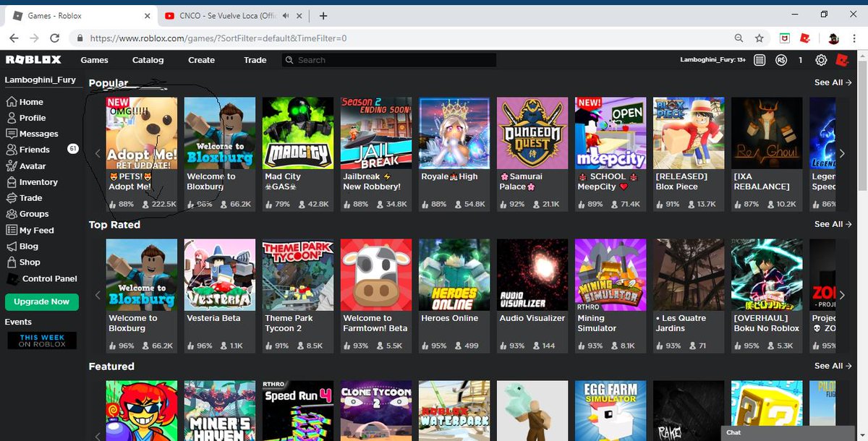Image resolution: width=868 pixels, height=441 pixels.
Task: Open Profile from the sidebar
Action: coord(27,118)
